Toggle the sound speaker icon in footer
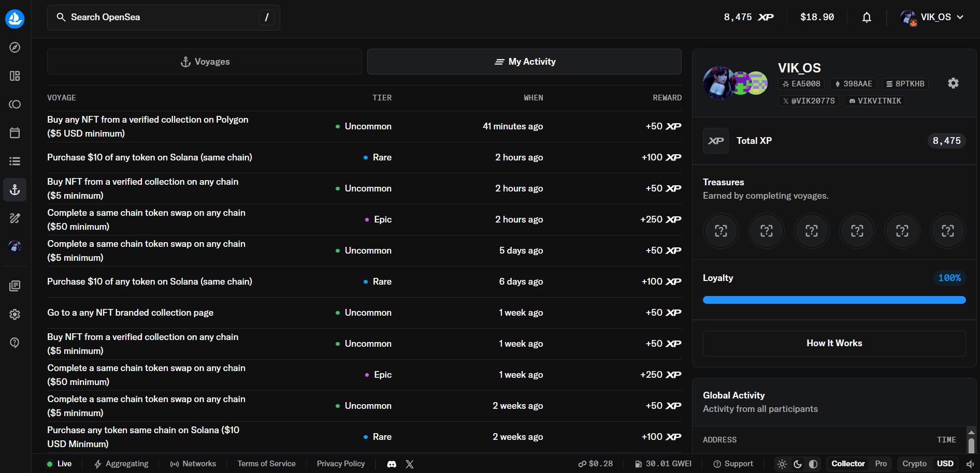This screenshot has width=980, height=473. [x=970, y=464]
